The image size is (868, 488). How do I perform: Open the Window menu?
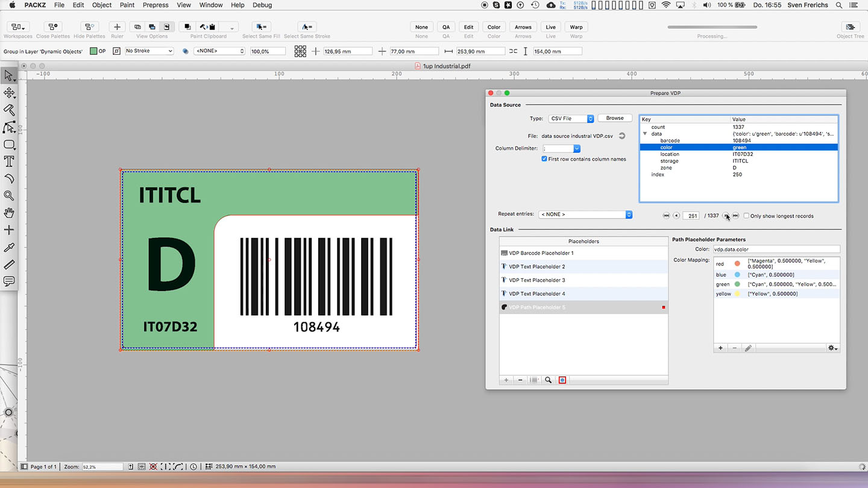pyautogui.click(x=211, y=5)
